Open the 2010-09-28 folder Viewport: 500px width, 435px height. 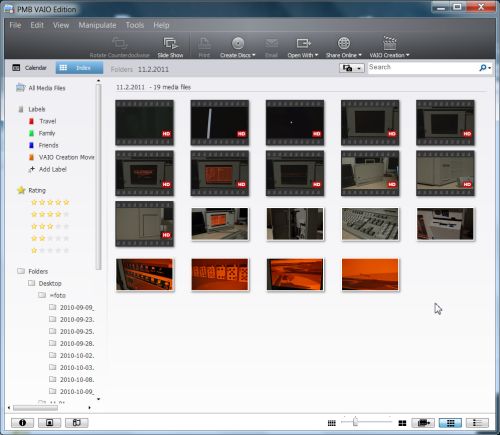click(72, 343)
